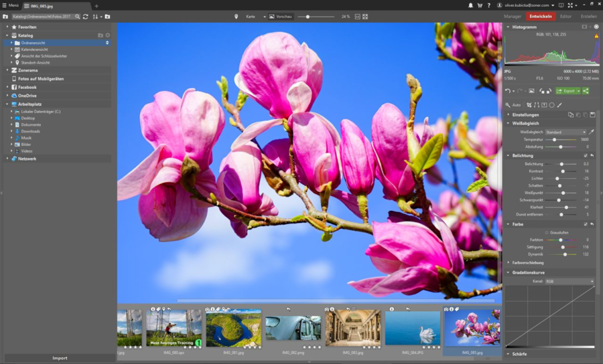Enable the Graustufen checkbox
This screenshot has height=364, width=603.
pyautogui.click(x=546, y=232)
